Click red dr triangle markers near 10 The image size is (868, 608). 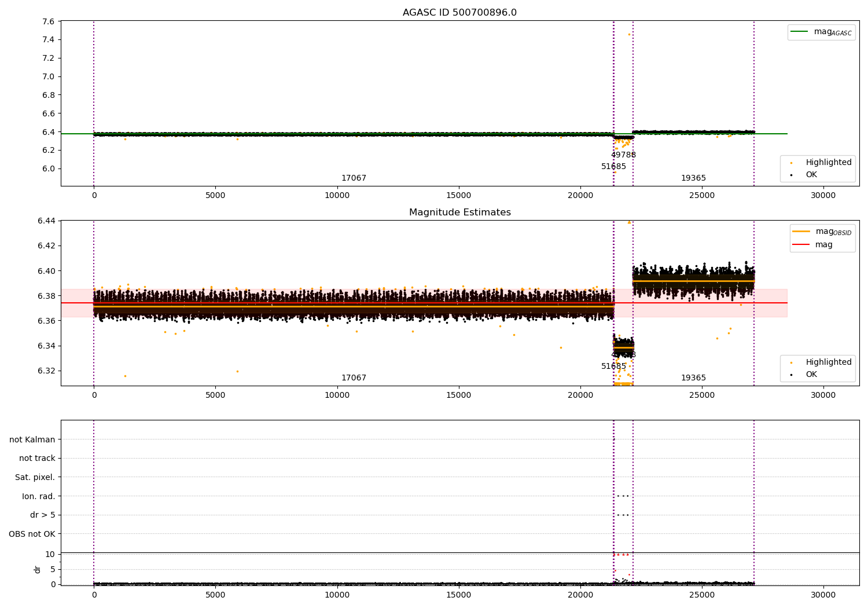(621, 555)
